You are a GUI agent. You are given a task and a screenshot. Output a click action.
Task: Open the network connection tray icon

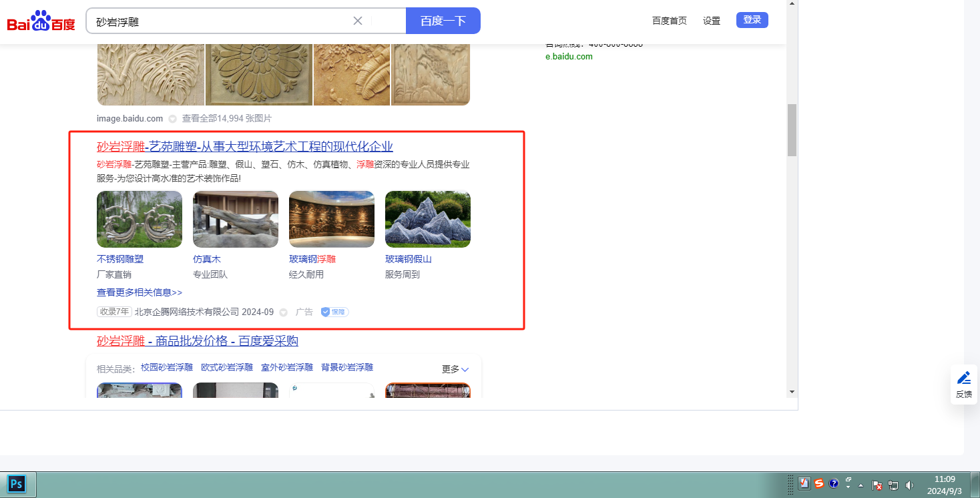(893, 485)
